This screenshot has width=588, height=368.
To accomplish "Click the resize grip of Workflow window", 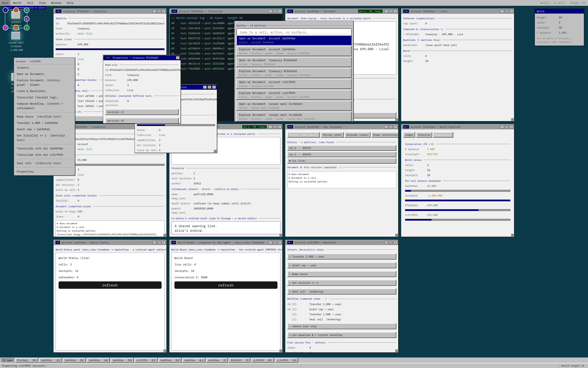I will point(397,351).
